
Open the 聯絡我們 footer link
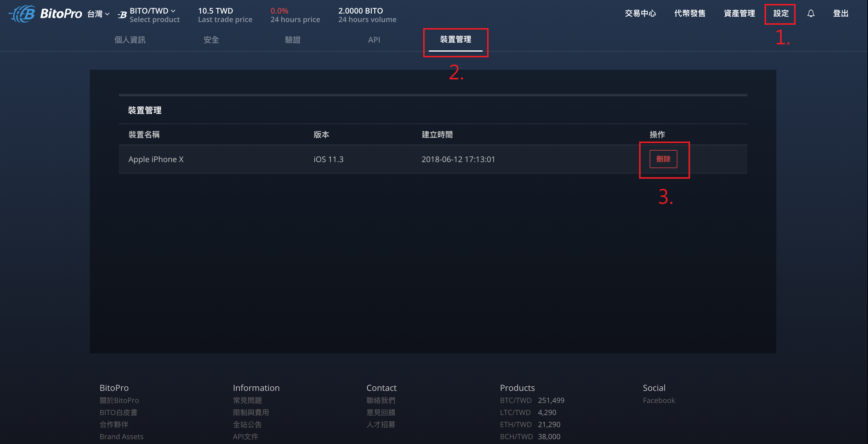(381, 400)
